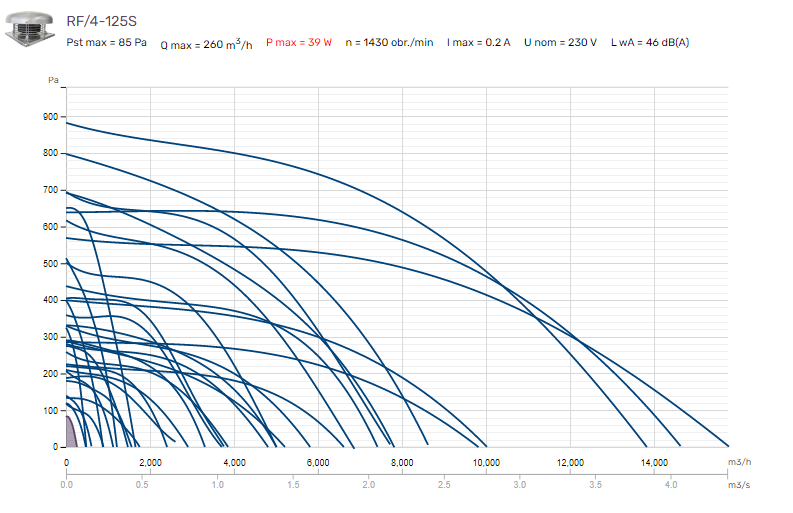Click the purple highlighted fan curve area

(x=71, y=433)
